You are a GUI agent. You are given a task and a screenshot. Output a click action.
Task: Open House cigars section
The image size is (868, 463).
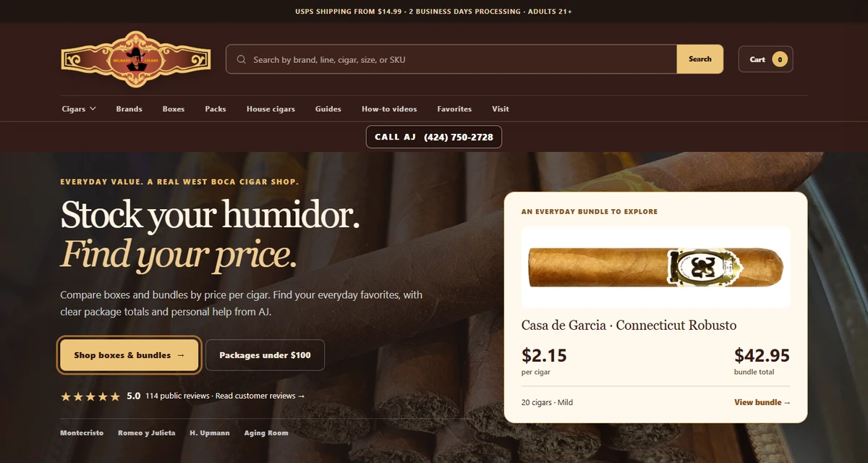tap(271, 109)
